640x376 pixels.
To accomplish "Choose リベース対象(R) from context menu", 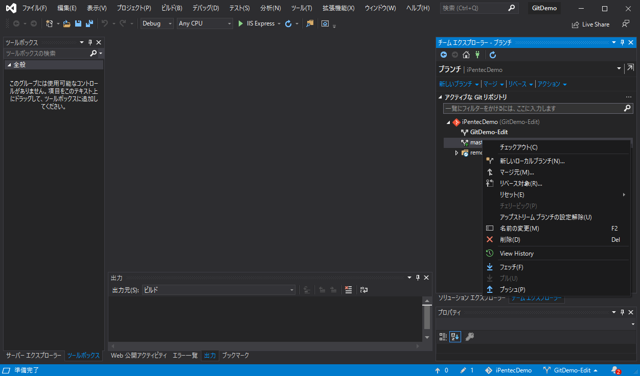I will tap(556, 184).
